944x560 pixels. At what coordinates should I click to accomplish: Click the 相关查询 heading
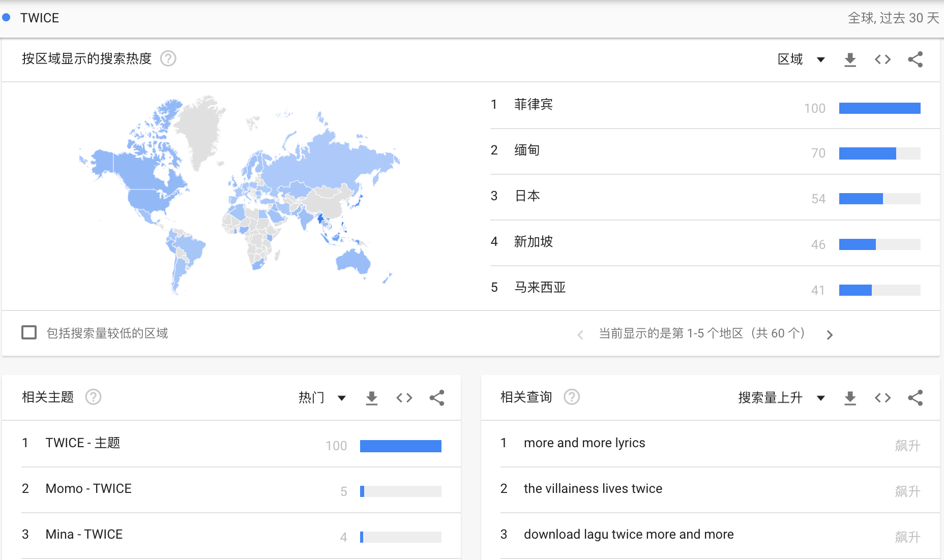tap(526, 397)
